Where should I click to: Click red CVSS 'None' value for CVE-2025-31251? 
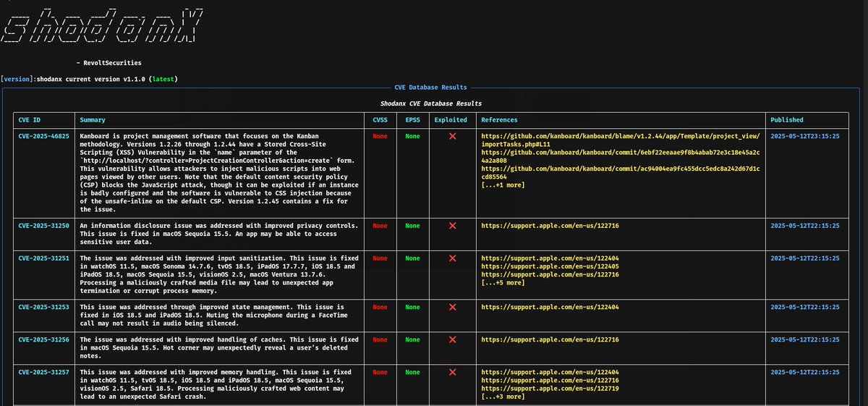click(x=380, y=258)
